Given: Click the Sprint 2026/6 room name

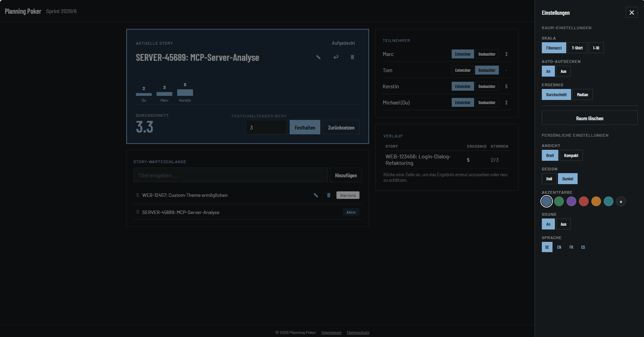Looking at the screenshot, I should 61,11.
